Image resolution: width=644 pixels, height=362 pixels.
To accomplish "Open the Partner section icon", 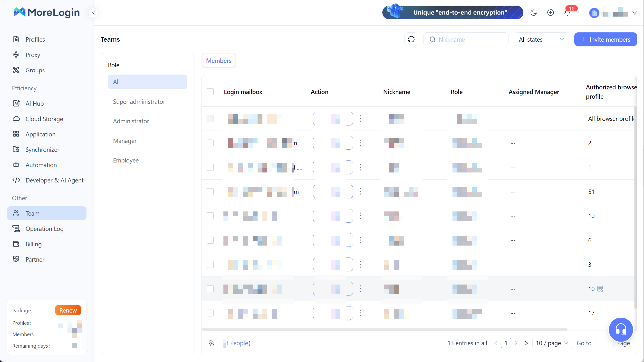I will pyautogui.click(x=16, y=259).
